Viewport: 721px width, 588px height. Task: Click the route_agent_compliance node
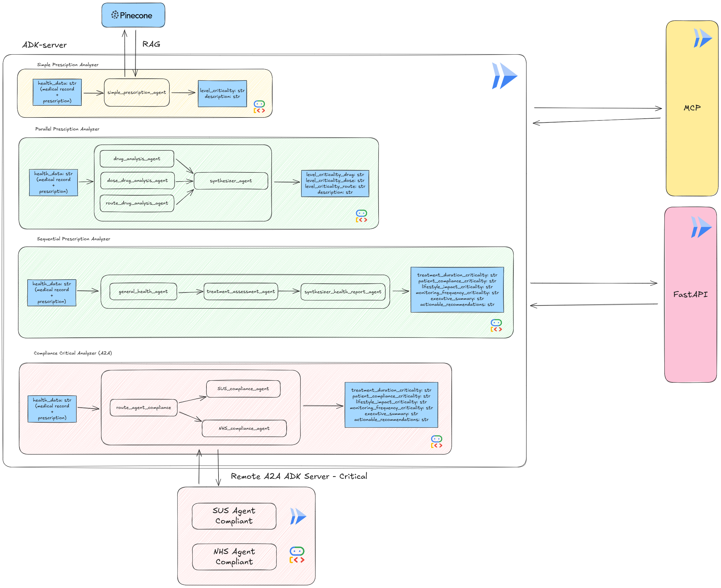coord(143,407)
